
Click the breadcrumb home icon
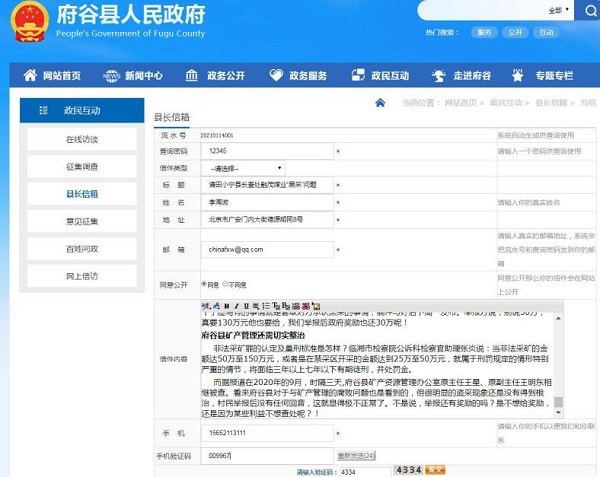tap(381, 102)
